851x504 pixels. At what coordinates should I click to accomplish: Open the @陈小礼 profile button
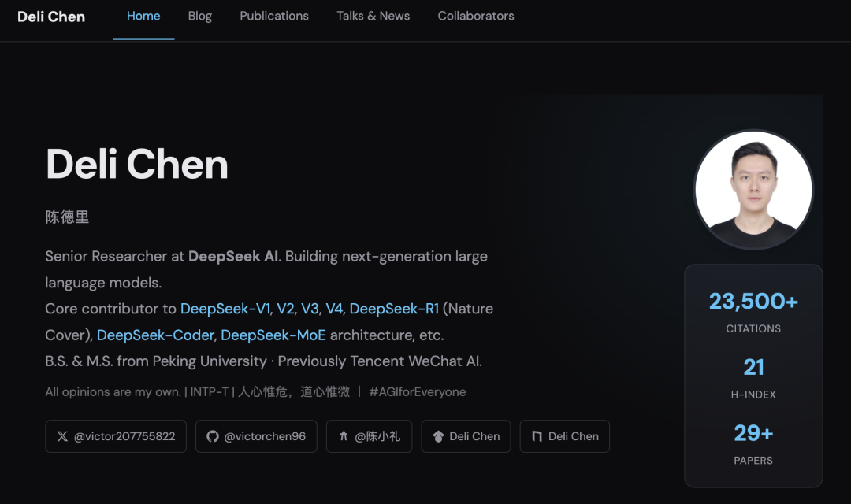(369, 436)
